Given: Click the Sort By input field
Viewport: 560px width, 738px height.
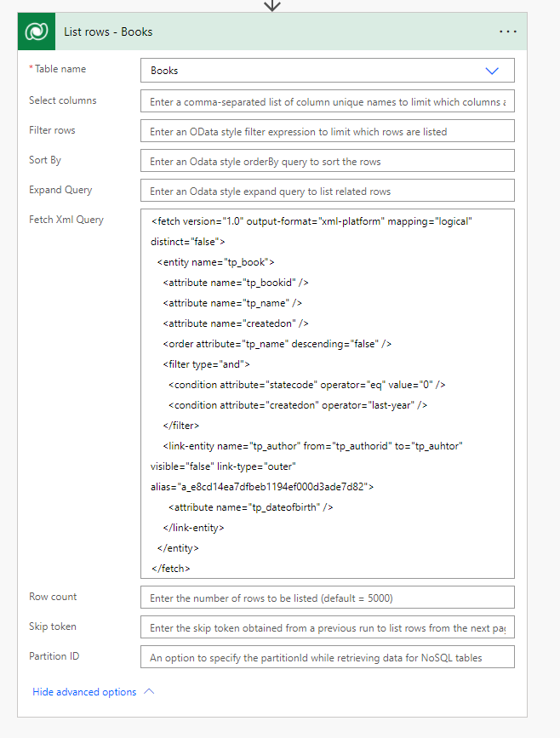Looking at the screenshot, I should coord(327,161).
